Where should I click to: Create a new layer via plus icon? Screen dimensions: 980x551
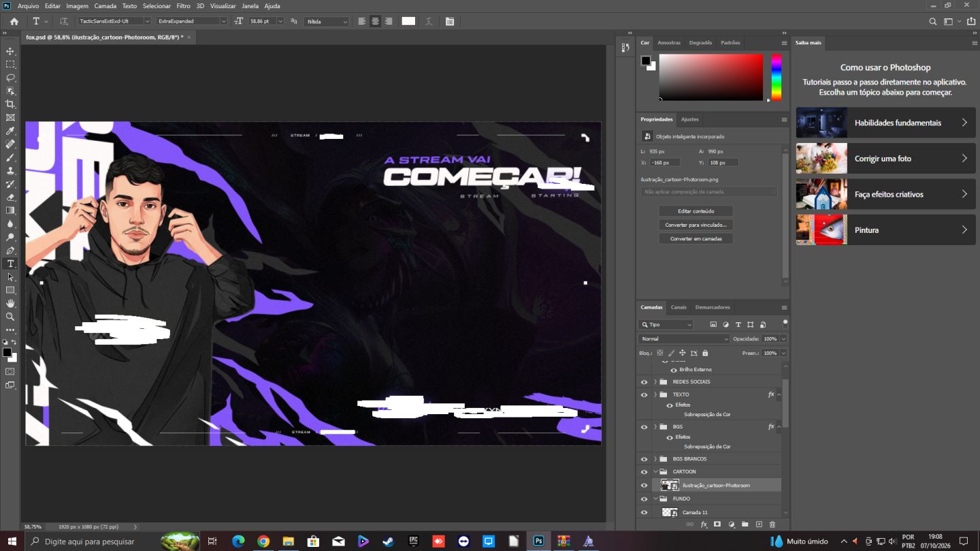759,524
